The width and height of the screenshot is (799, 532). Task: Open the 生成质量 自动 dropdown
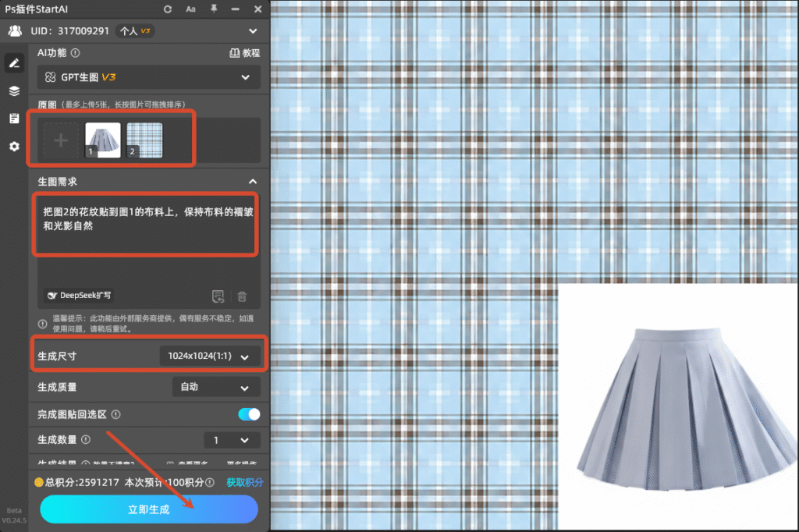click(216, 387)
